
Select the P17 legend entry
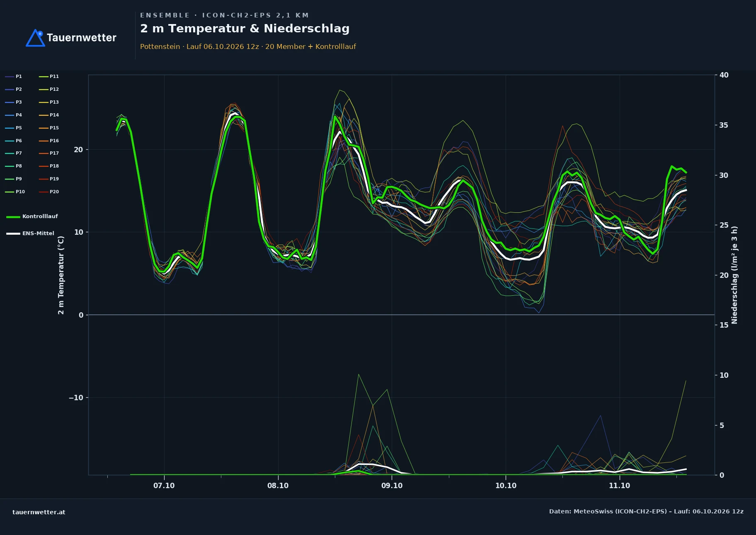49,153
